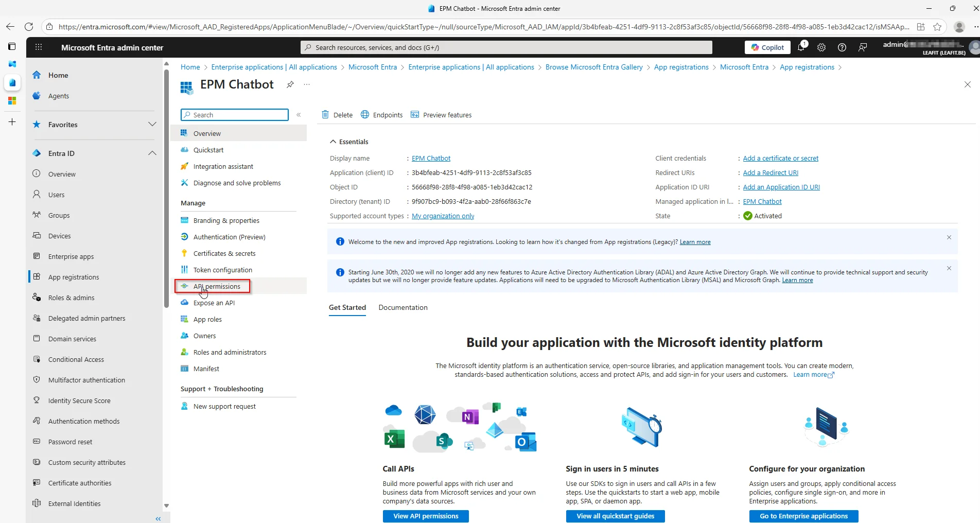The width and height of the screenshot is (980, 523).
Task: Open more options ellipsis next to EPM Chatbot
Action: [x=307, y=84]
